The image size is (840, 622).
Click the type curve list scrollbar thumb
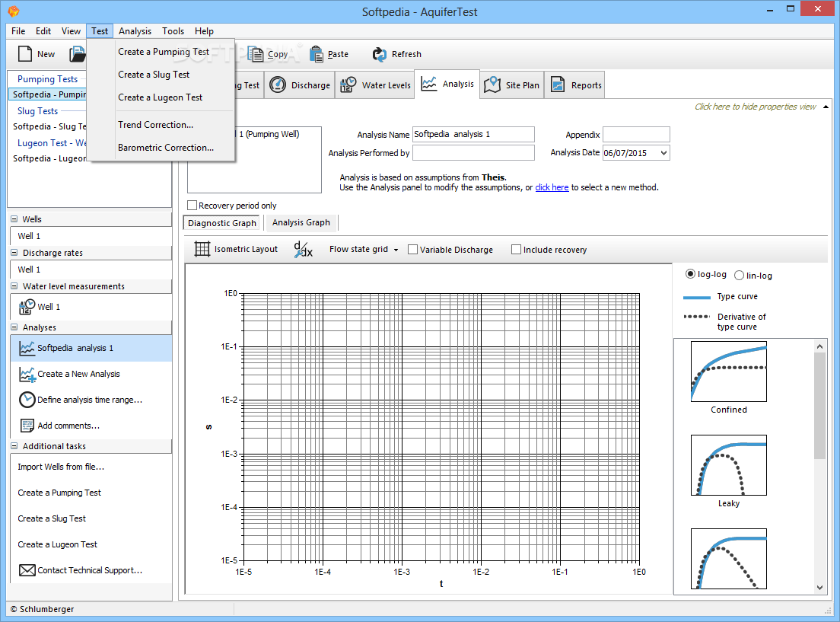(x=819, y=407)
